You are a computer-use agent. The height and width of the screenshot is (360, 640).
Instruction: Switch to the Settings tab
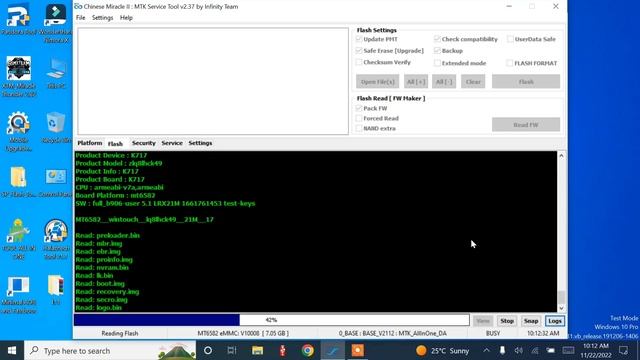(200, 143)
